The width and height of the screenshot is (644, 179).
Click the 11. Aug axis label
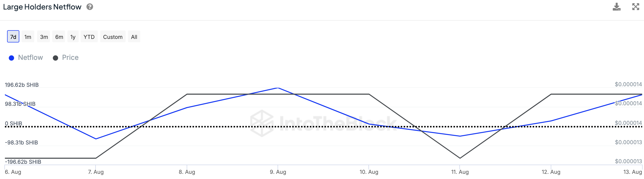pos(460,172)
